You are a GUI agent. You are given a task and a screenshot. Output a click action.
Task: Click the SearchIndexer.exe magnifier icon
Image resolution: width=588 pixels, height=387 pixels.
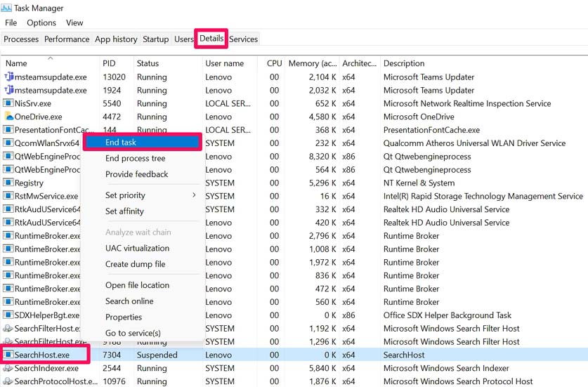tap(8, 368)
